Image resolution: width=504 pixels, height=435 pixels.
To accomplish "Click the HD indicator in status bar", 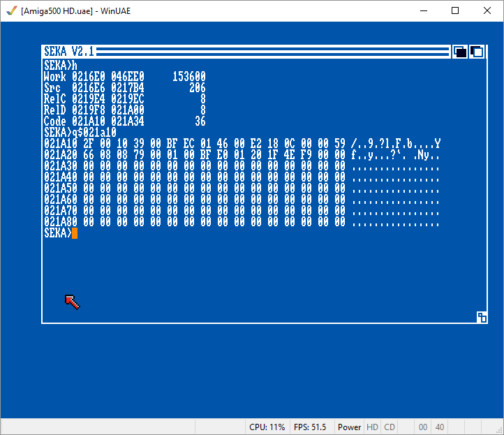I will point(372,427).
